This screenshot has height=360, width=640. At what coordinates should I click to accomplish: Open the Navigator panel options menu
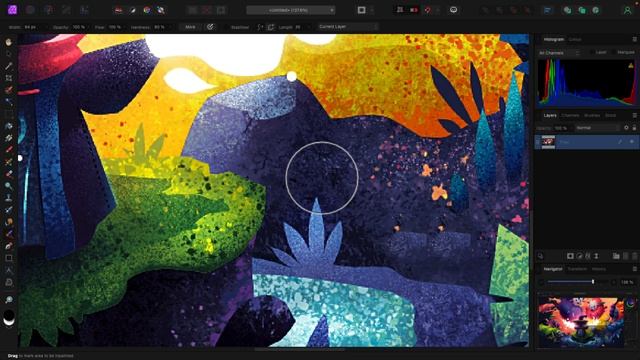634,269
